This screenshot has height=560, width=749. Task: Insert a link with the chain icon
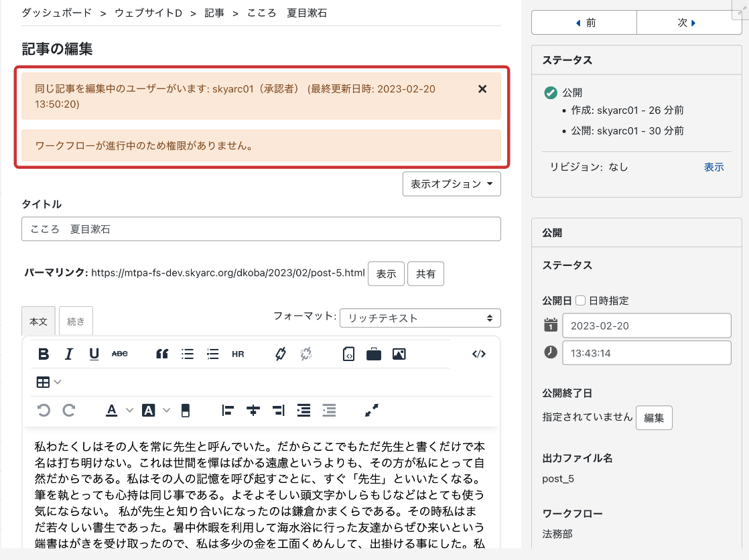coord(281,354)
